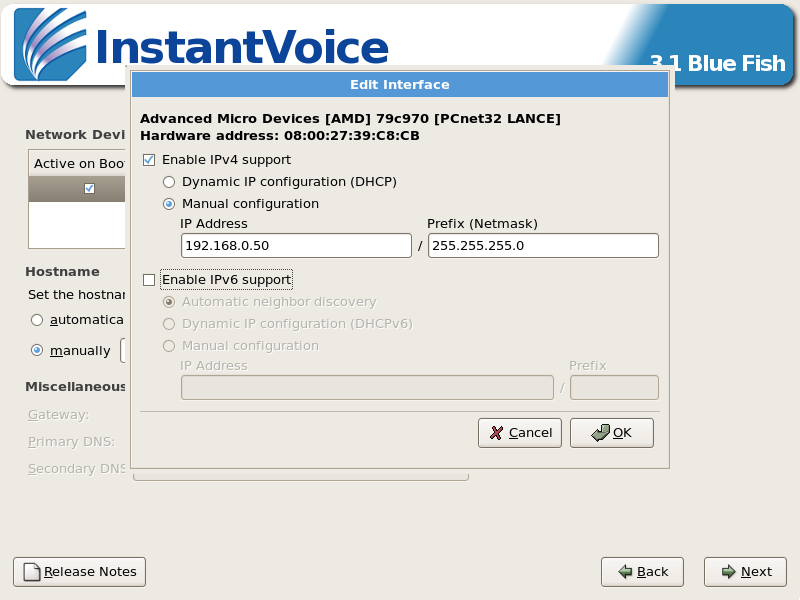Click the green arrow icon on OK
Viewport: 800px width, 600px height.
pyautogui.click(x=600, y=433)
